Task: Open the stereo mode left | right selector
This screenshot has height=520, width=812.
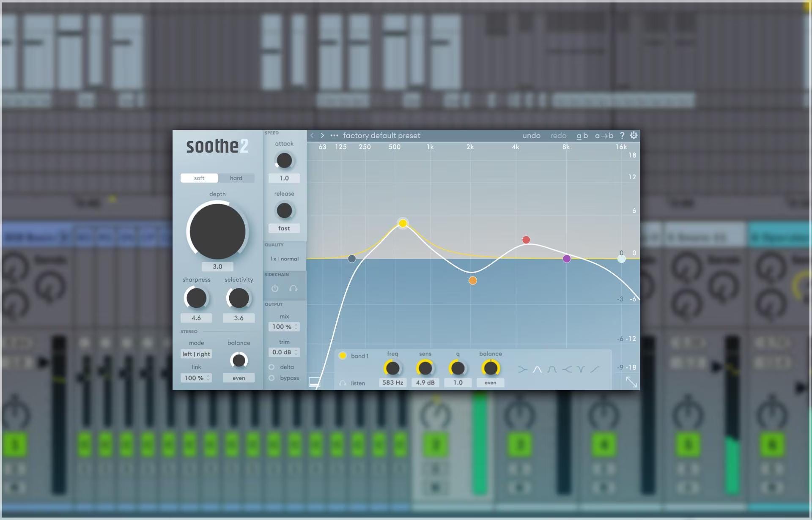Action: (x=196, y=354)
